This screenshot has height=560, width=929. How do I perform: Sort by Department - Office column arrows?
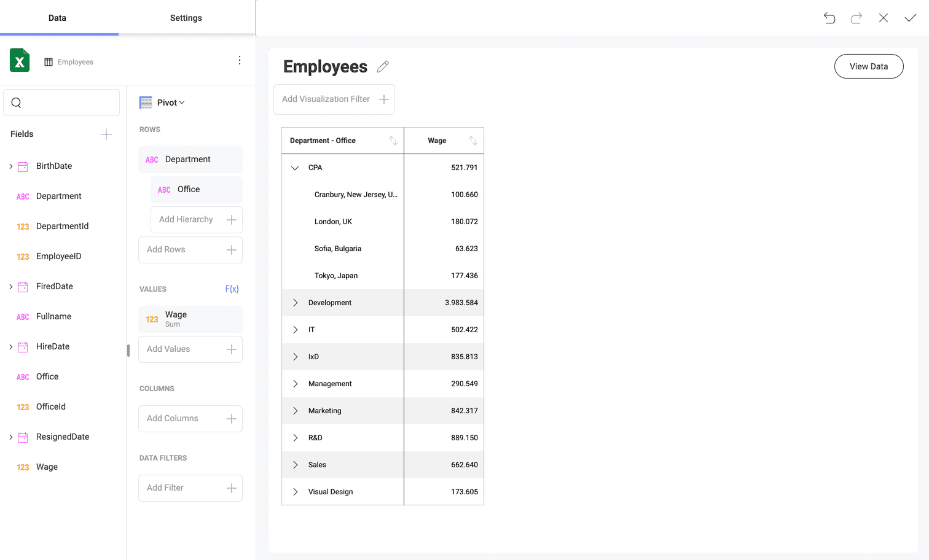coord(393,141)
